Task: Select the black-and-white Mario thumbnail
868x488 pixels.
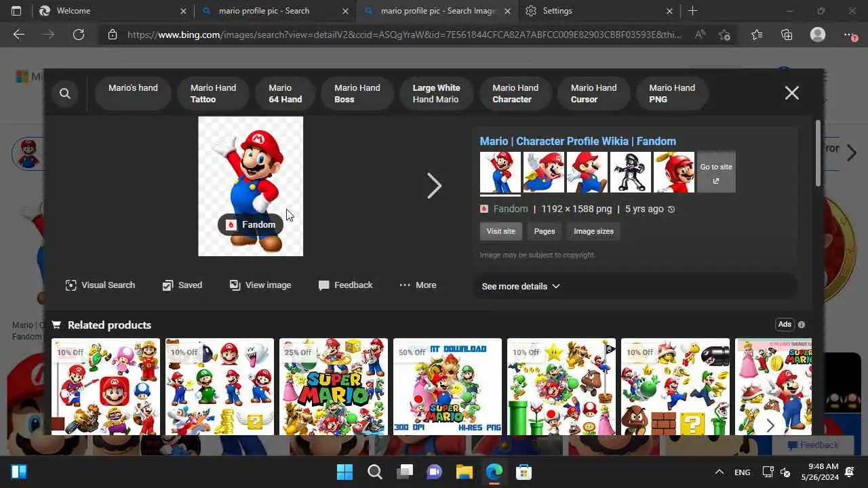Action: (631, 172)
